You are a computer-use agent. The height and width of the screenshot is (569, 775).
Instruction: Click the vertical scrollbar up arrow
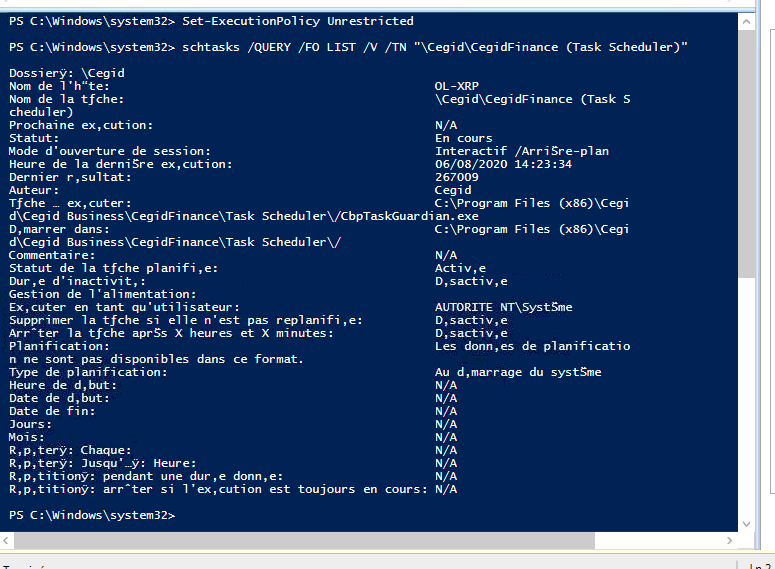click(x=746, y=20)
